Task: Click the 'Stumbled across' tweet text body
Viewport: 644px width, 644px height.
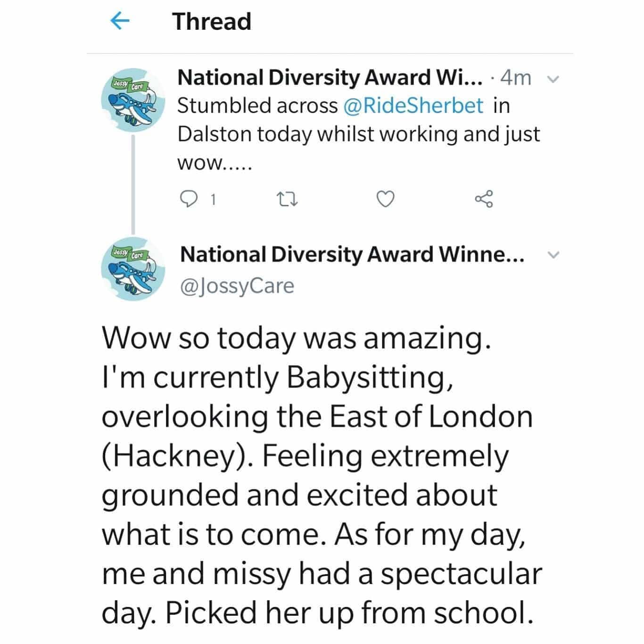Action: (358, 134)
